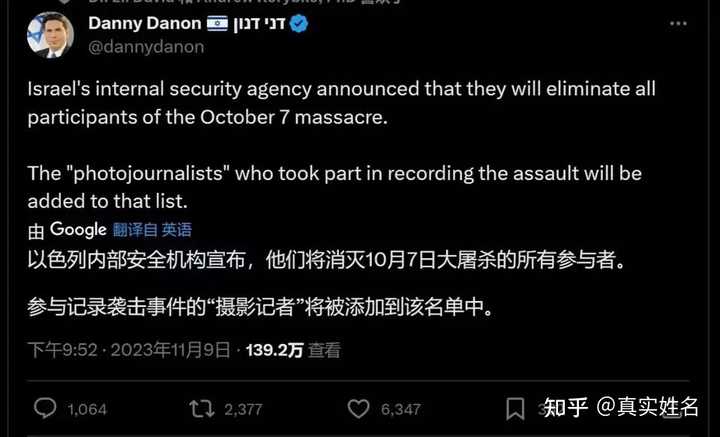Click the Israeli flag emoji beside name

point(217,23)
